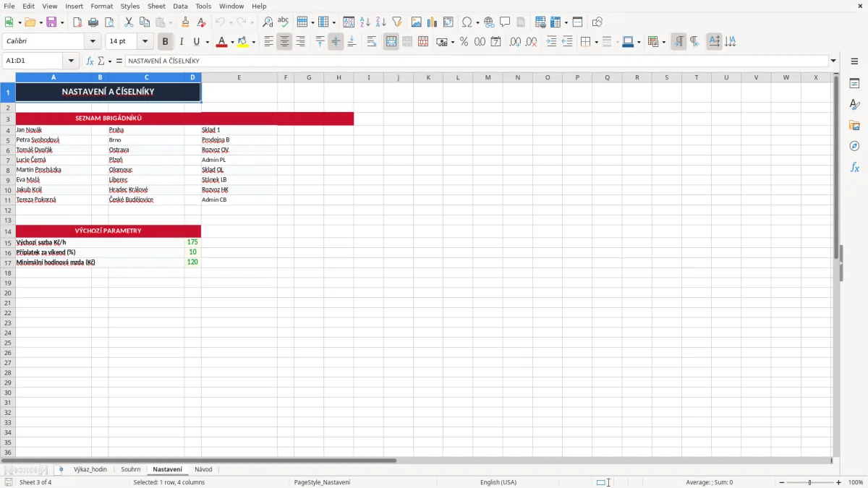This screenshot has height=488, width=868.
Task: Open sidebar Gallery panel icon
Action: (x=854, y=125)
